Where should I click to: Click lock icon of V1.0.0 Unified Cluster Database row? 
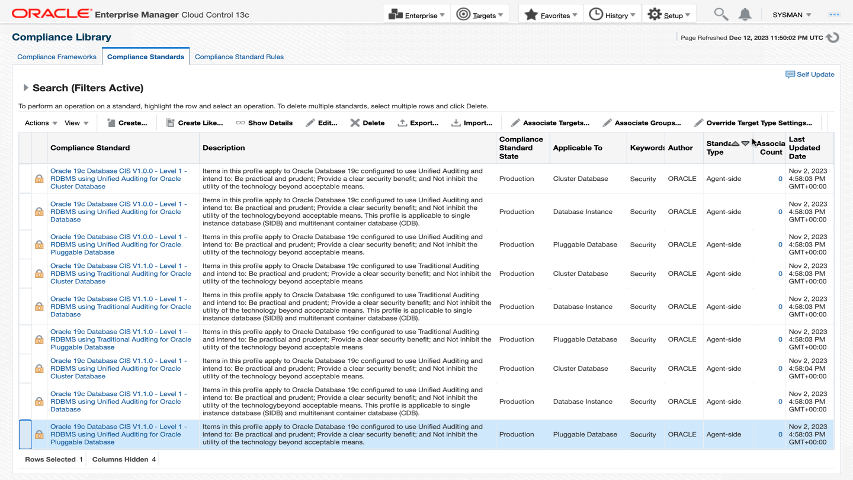pos(39,179)
